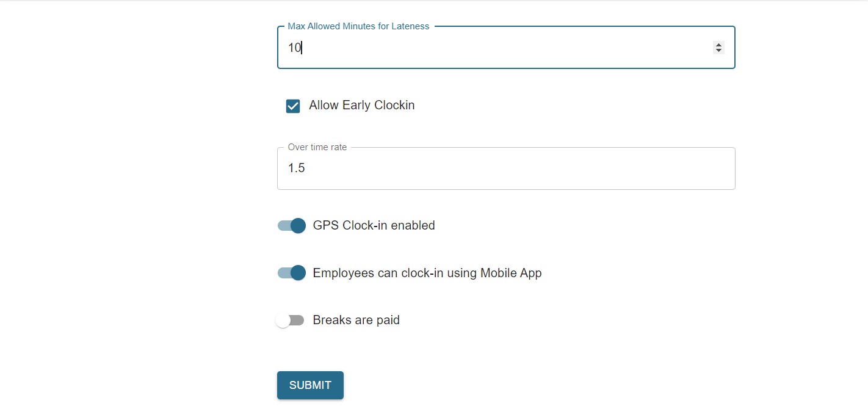
Task: Click the down arrow of lateness minutes stepper
Action: click(x=718, y=50)
